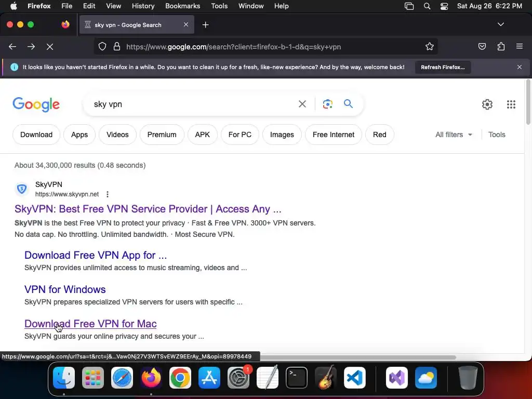Launch Google Chrome from the Dock
The width and height of the screenshot is (532, 399).
pos(180,378)
